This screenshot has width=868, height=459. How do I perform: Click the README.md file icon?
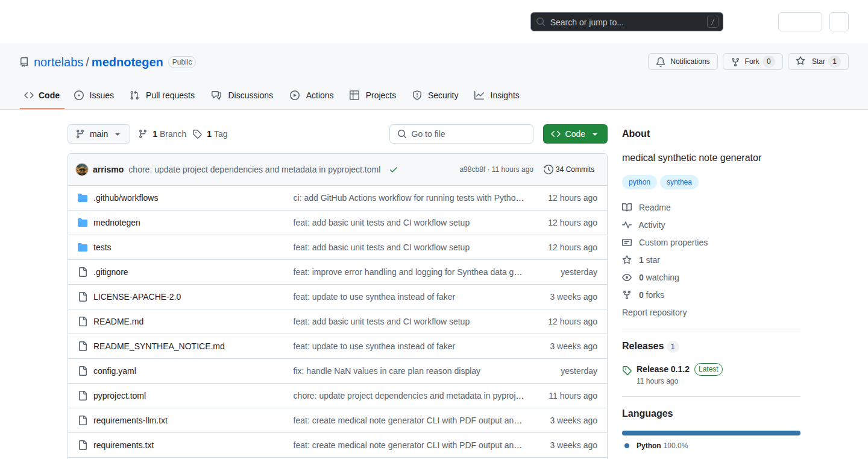pos(83,321)
